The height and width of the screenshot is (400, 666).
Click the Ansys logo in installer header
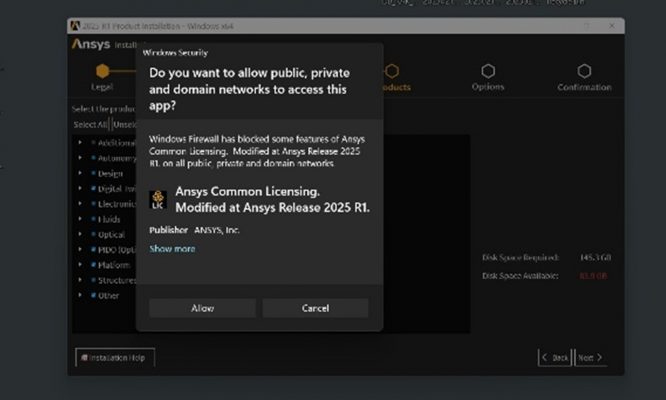[91, 44]
